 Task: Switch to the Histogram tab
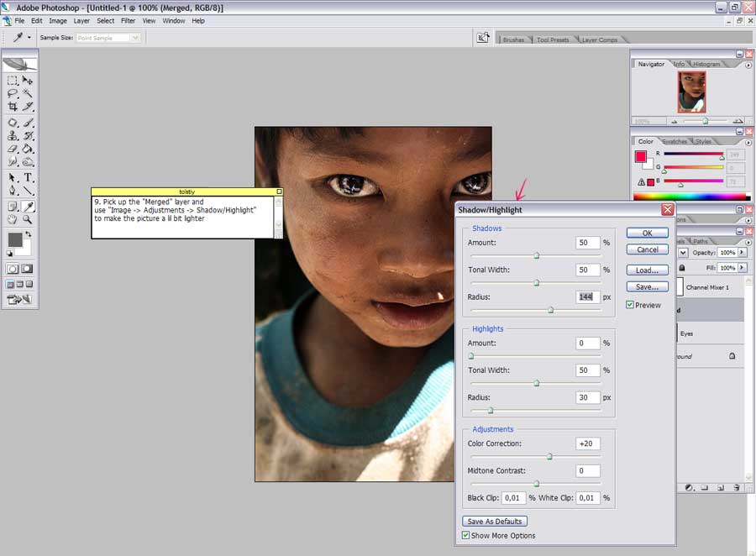point(706,64)
